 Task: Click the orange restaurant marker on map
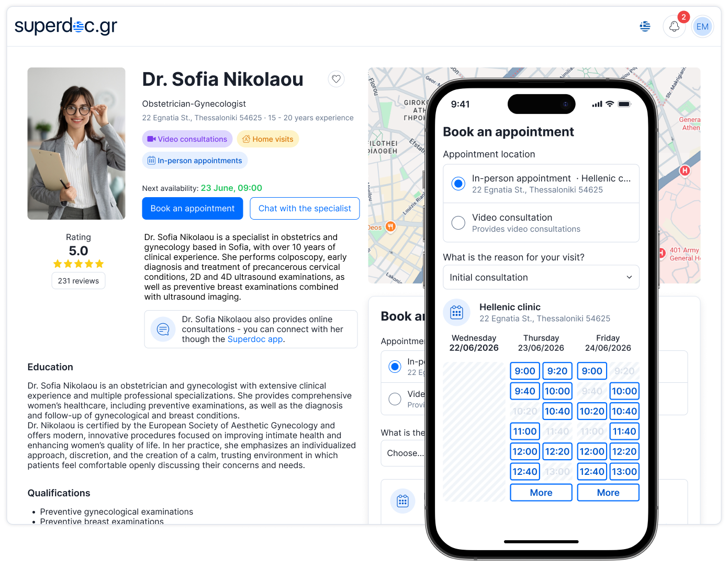click(390, 226)
